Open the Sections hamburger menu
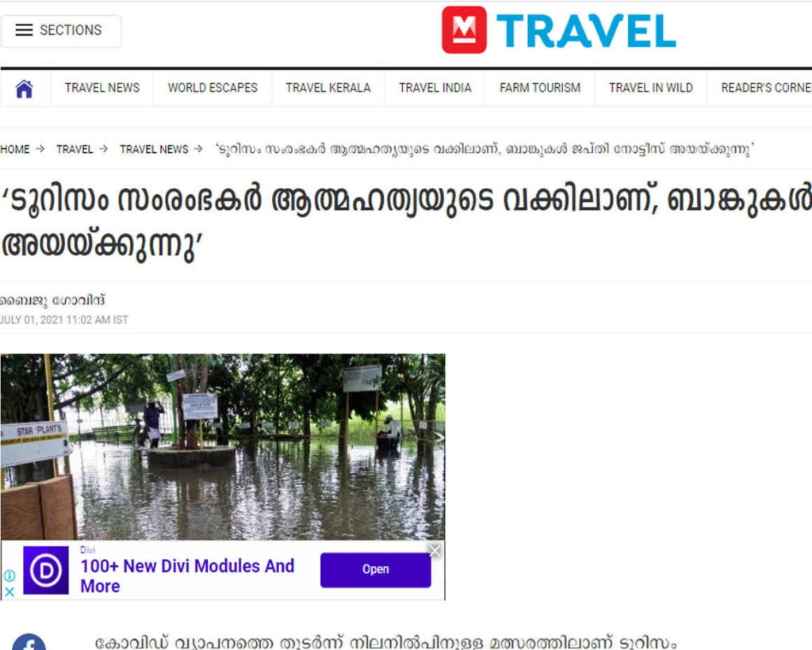Image resolution: width=812 pixels, height=650 pixels. point(60,31)
